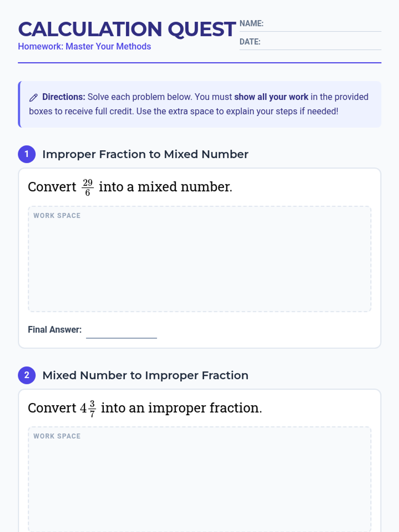Click the WORK SPACE label in problem 1
Screen dimensions: 399x532
coord(57,215)
